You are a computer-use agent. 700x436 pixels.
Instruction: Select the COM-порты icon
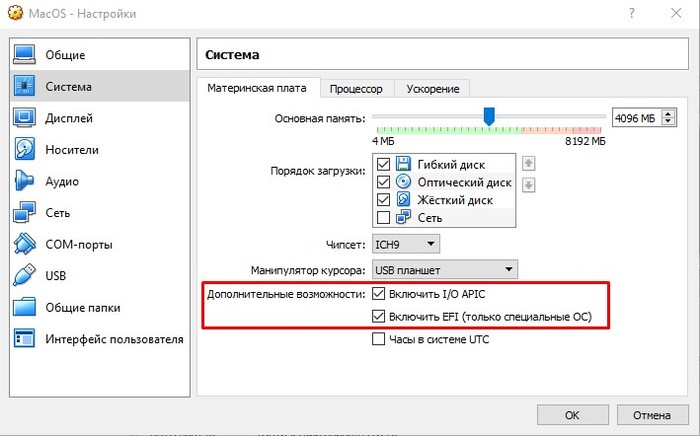point(25,244)
